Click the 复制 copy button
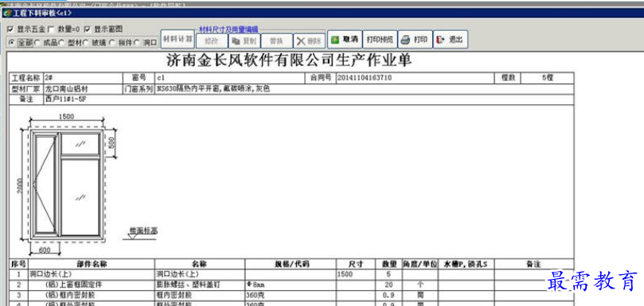This screenshot has height=306, width=644. tap(244, 41)
